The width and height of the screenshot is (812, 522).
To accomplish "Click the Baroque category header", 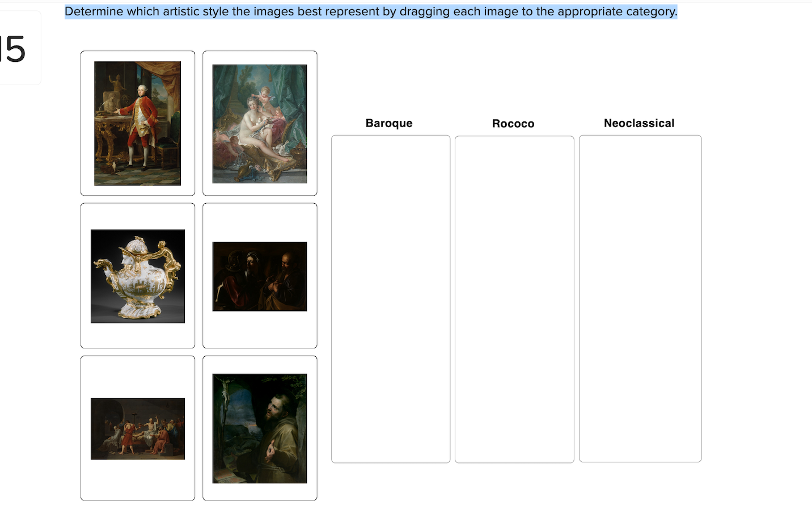I will click(x=388, y=123).
